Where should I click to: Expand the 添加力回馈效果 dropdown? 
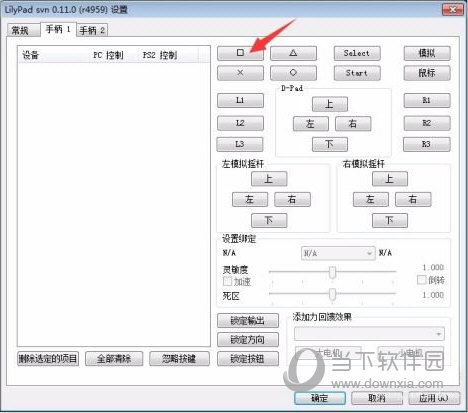pyautogui.click(x=369, y=334)
